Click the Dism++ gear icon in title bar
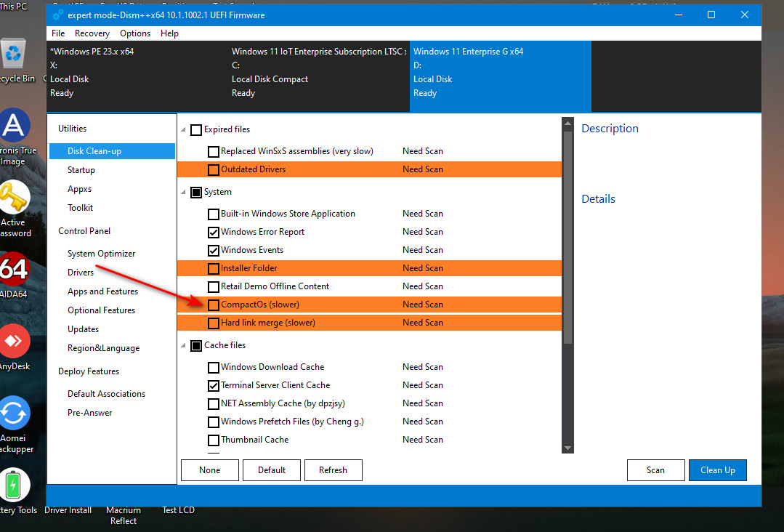Image resolution: width=784 pixels, height=532 pixels. 58,15
